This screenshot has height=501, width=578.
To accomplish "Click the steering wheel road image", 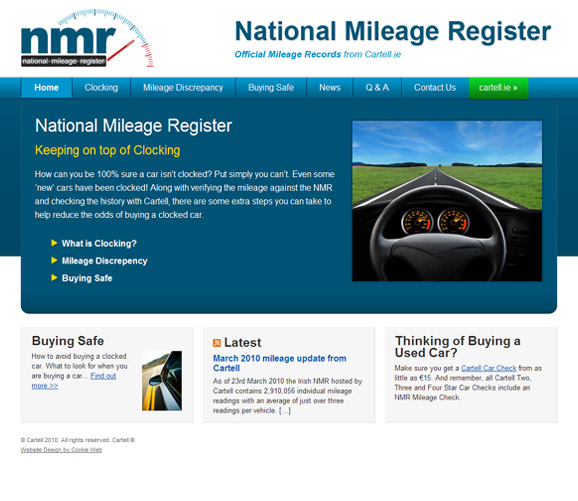I will pos(447,201).
